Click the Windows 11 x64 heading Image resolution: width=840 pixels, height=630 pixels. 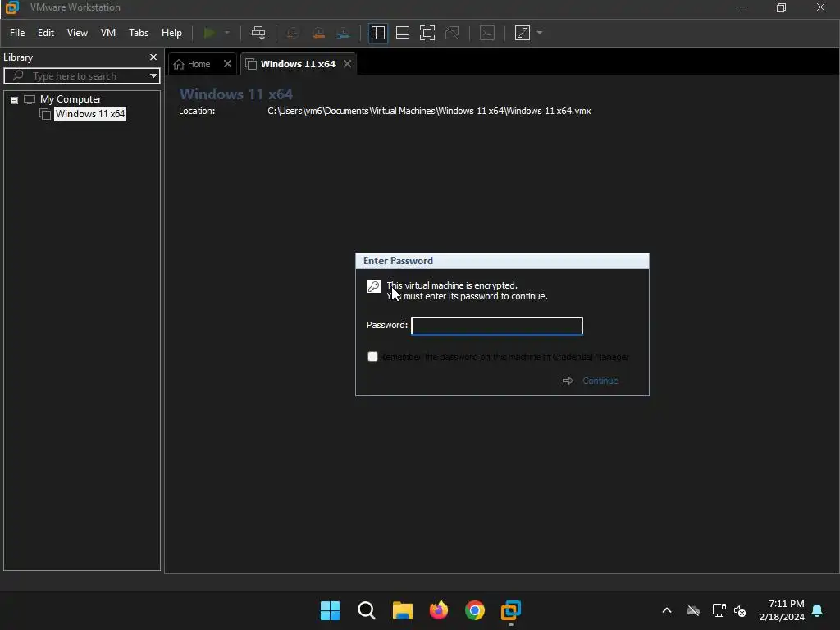(235, 94)
